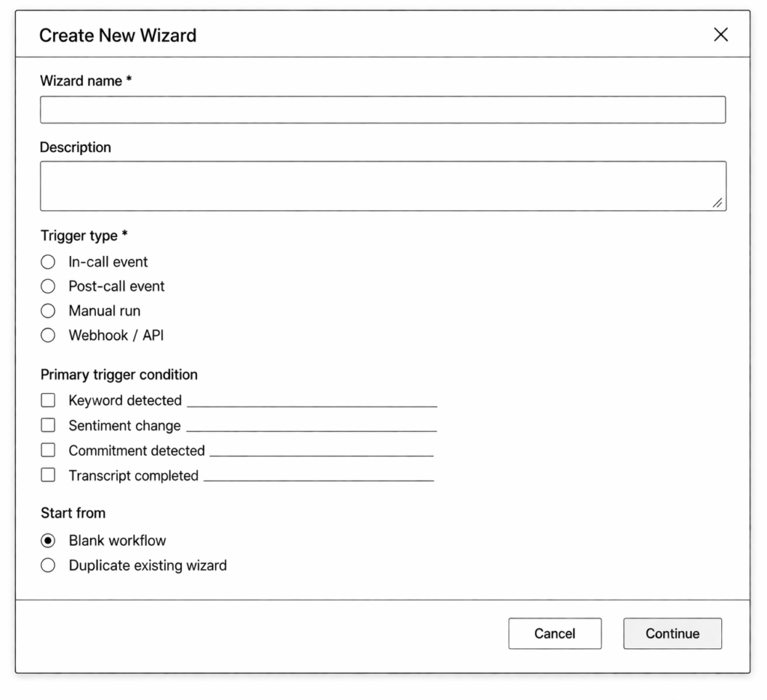Click the Wizard name input field

(383, 109)
